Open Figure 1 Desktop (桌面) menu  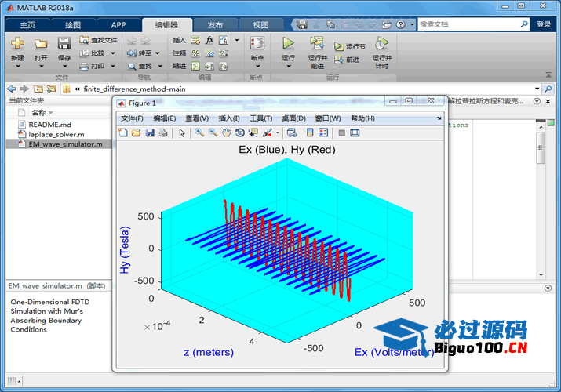293,118
